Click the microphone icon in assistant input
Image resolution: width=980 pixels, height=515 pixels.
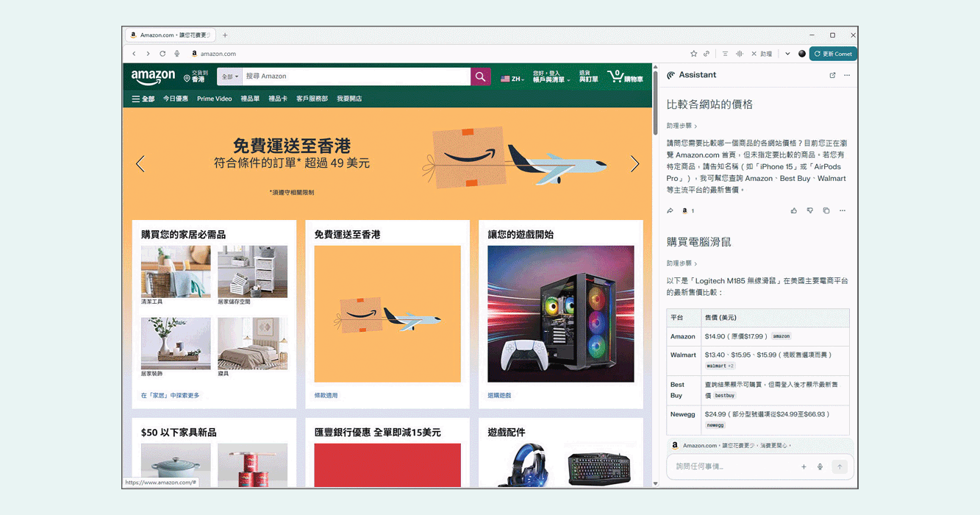(x=820, y=466)
